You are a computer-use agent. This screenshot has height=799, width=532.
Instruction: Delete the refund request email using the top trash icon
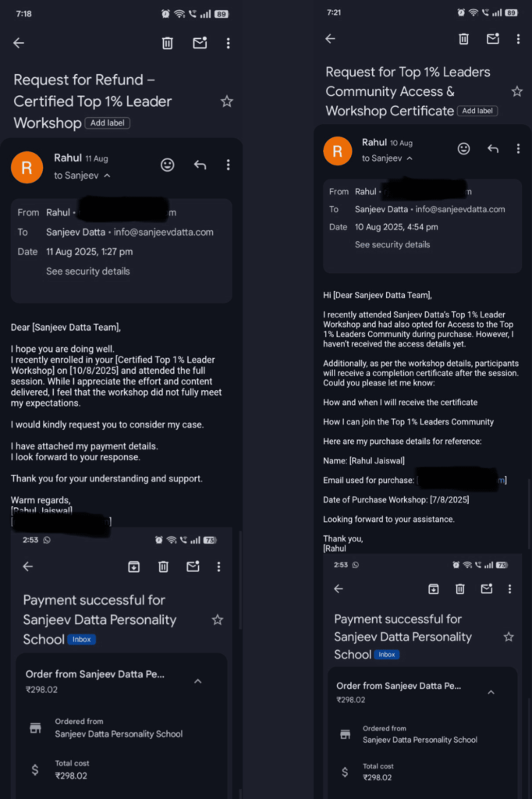point(167,44)
